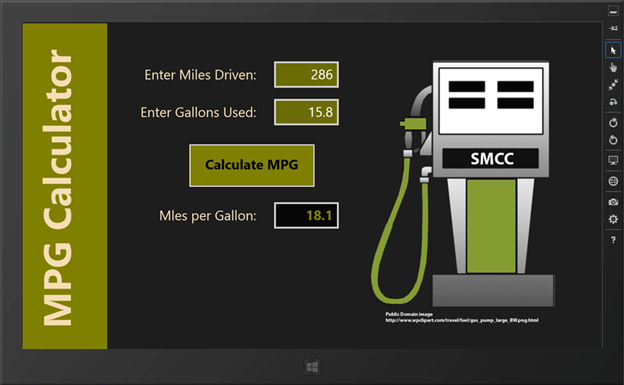Rotate the simulator counterclockwise

[x=613, y=140]
